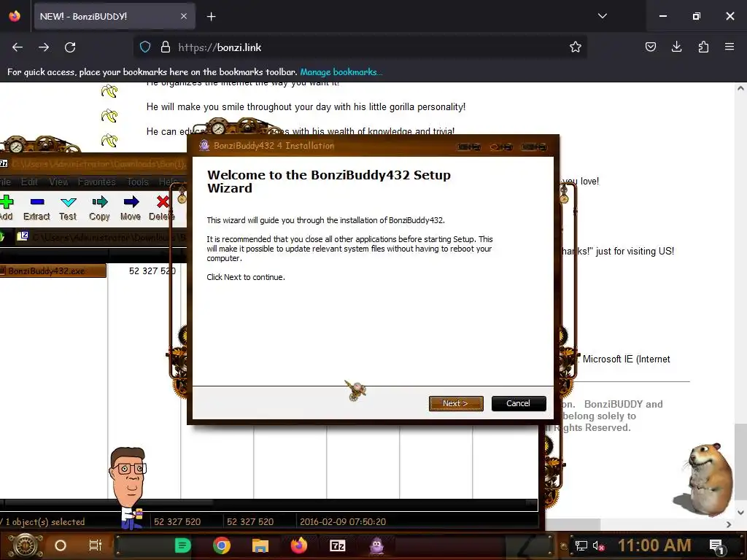The width and height of the screenshot is (747, 560).
Task: Click the BonziBuddy installer title bar icon
Action: 204,146
